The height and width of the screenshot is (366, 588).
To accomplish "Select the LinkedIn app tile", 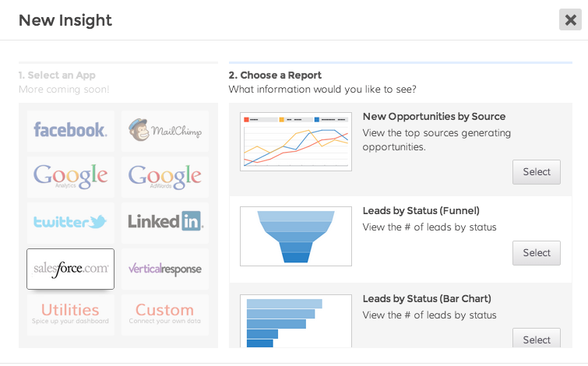I will pos(164,222).
